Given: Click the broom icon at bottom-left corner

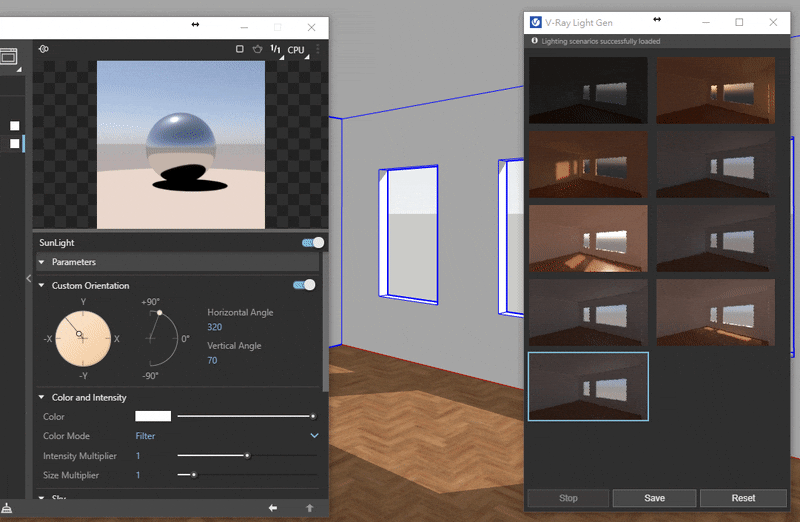Looking at the screenshot, I should [8, 507].
